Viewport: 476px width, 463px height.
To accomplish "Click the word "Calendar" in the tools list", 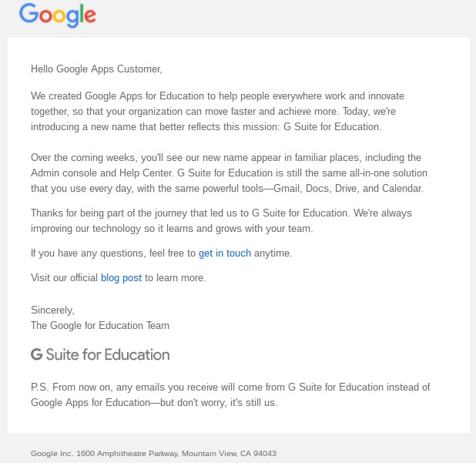I will (x=401, y=189).
